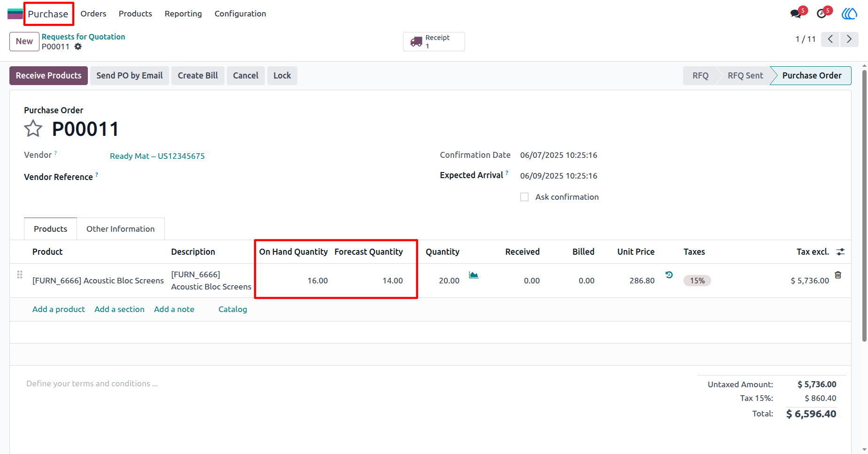Screen dimensions: 868x454
Task: Open forecast chart icon next to quantity 20.00
Action: (473, 275)
